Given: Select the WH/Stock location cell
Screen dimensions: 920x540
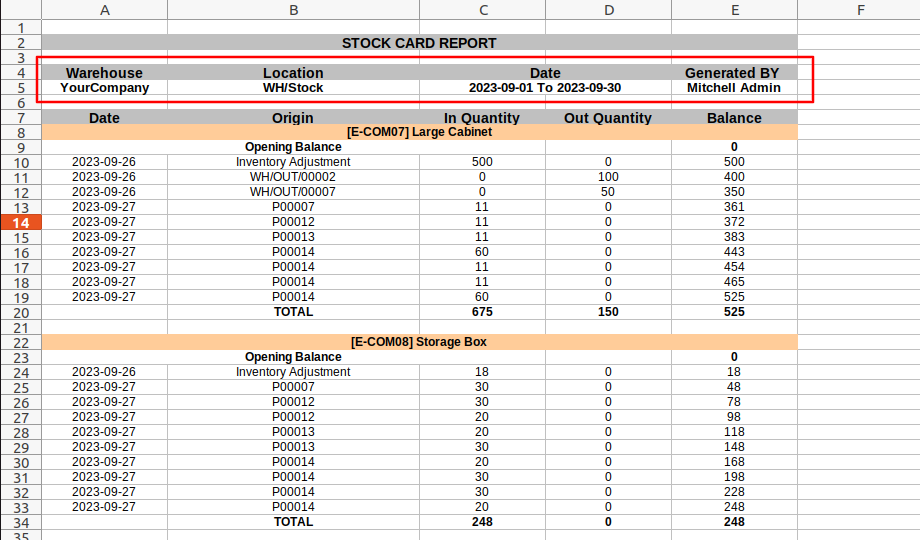Looking at the screenshot, I should (x=293, y=87).
